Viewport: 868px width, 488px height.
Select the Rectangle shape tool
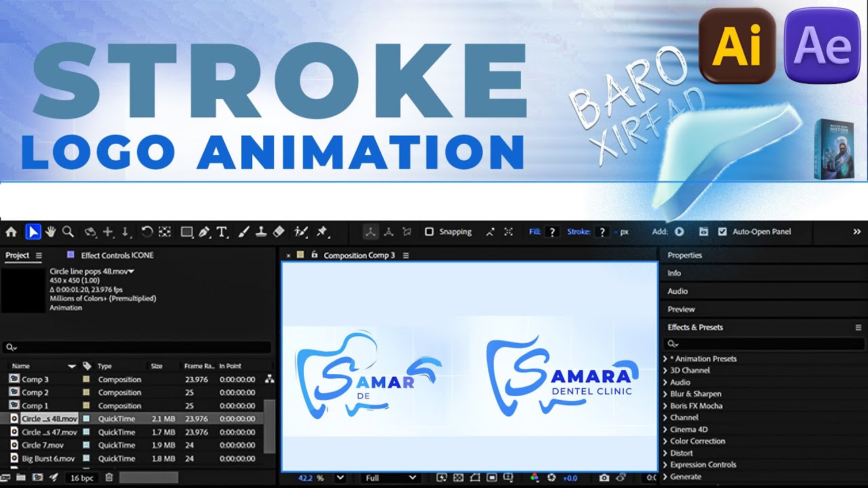(186, 232)
